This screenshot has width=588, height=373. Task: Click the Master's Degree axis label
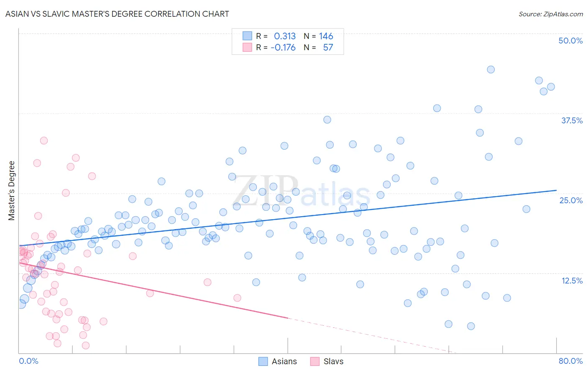11,191
